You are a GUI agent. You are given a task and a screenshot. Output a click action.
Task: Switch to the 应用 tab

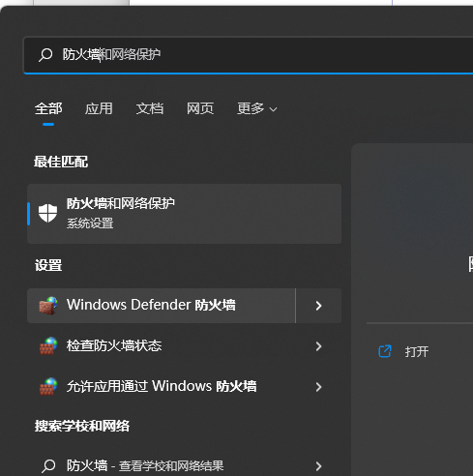(99, 108)
